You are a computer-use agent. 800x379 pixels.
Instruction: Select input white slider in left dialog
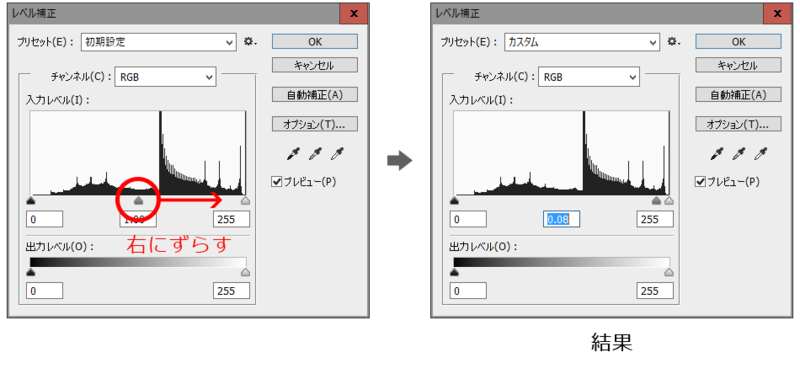click(245, 200)
